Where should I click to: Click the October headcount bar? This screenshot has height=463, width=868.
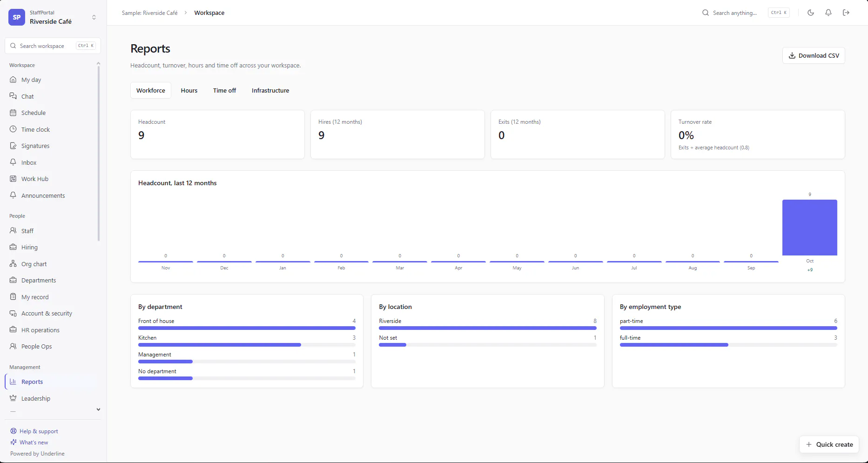point(810,228)
